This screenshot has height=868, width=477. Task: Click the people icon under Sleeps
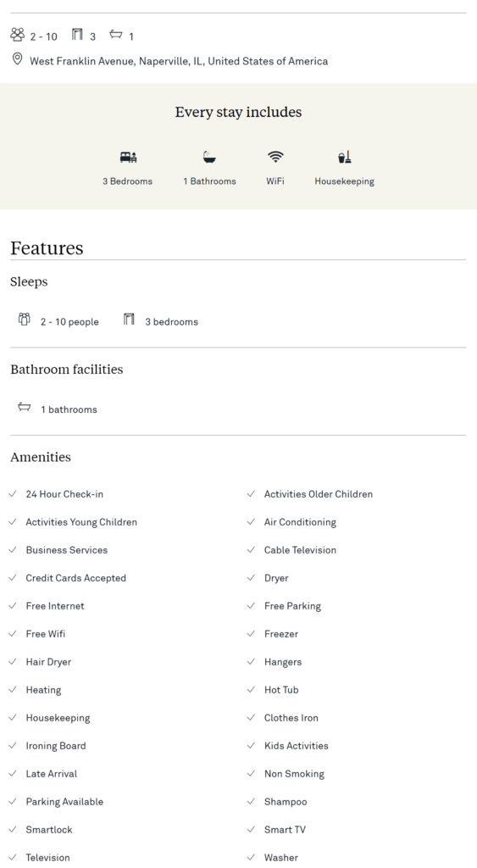pyautogui.click(x=24, y=320)
